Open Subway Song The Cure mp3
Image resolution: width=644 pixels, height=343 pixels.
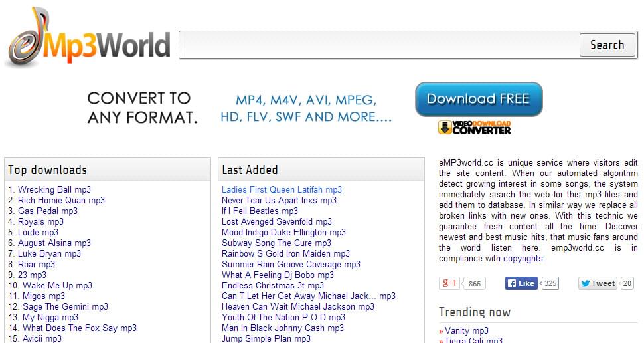point(276,243)
